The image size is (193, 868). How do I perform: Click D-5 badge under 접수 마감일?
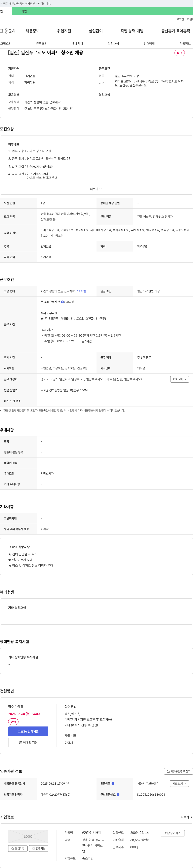[13, 721]
